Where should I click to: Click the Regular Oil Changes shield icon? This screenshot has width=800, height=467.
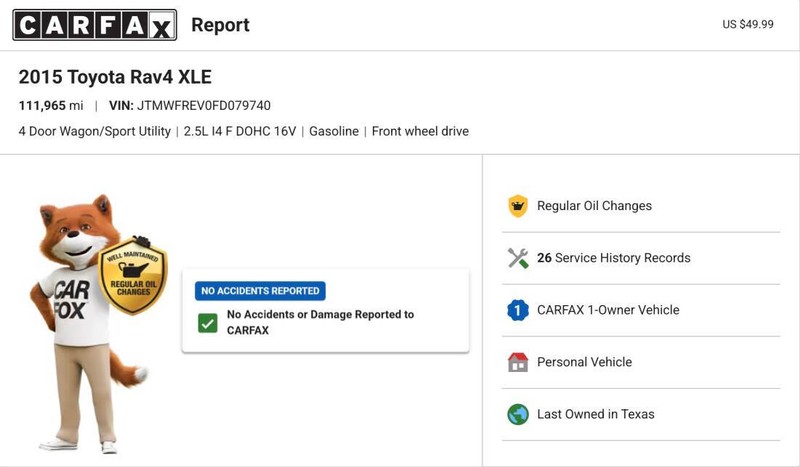518,206
